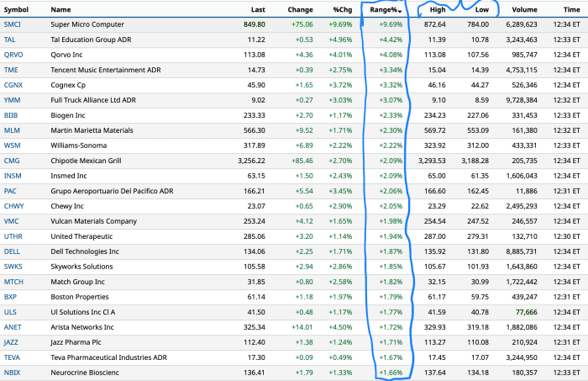
Task: Select the QRVO symbol link
Action: [x=15, y=55]
